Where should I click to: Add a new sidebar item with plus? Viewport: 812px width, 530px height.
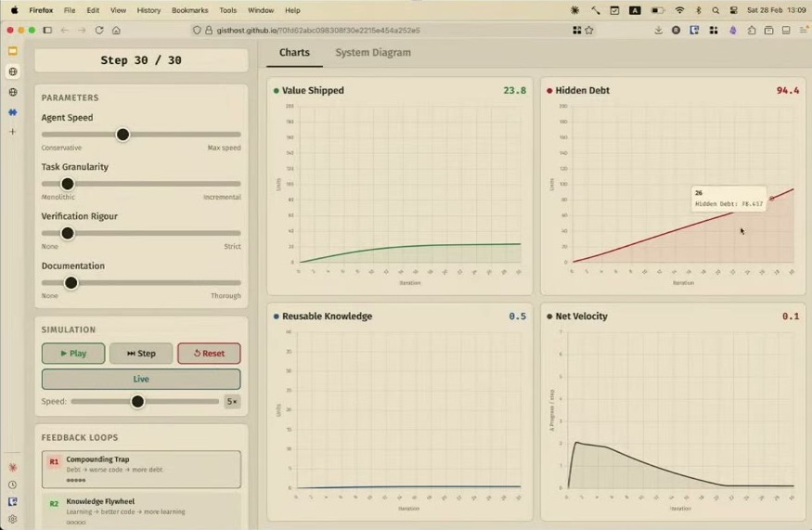12,132
